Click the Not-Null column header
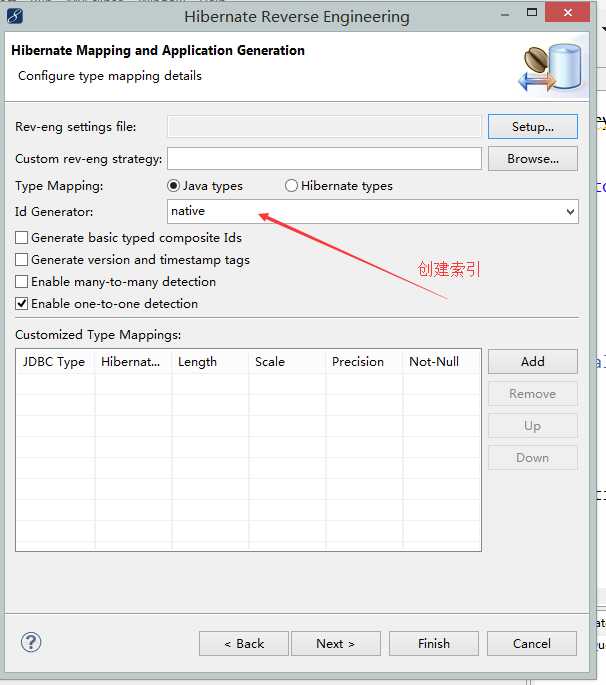Image resolution: width=606 pixels, height=685 pixels. tap(441, 362)
